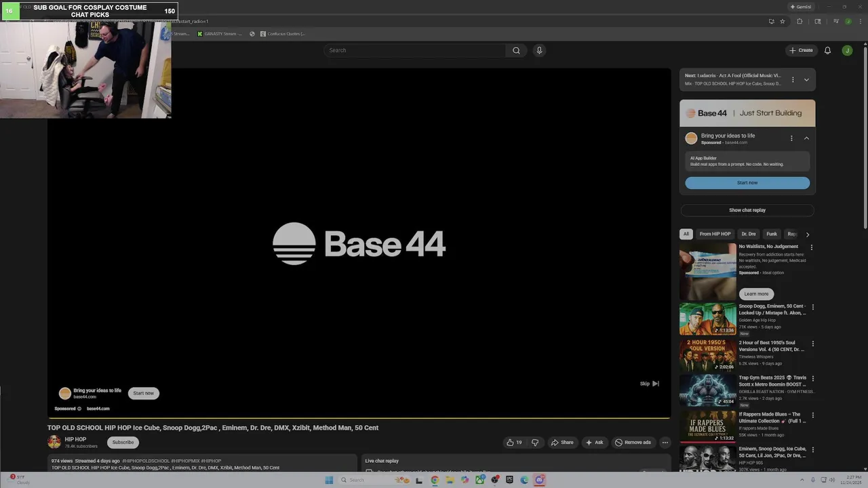Image resolution: width=868 pixels, height=488 pixels.
Task: Click Show chat replay
Action: (x=747, y=210)
